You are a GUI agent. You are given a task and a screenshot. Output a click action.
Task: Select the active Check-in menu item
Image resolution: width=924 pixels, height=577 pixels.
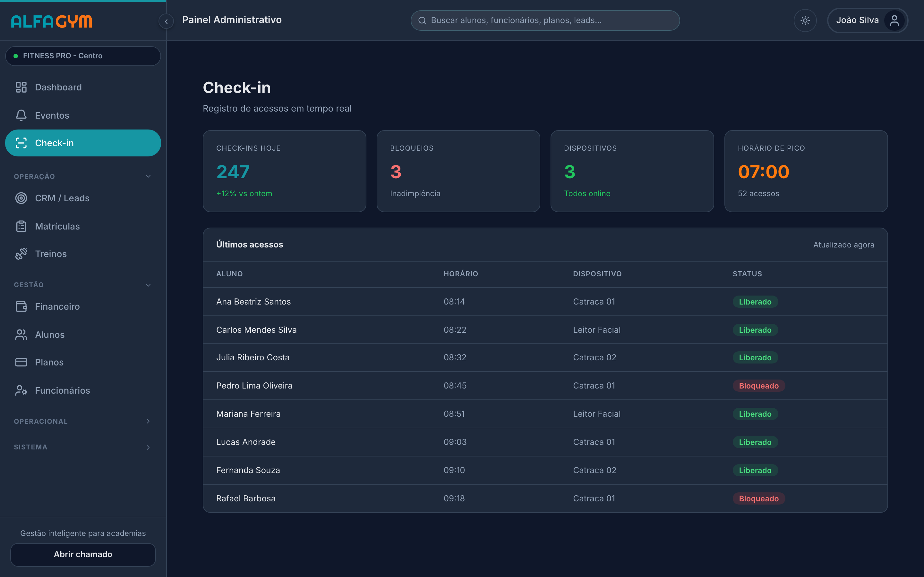(x=83, y=143)
